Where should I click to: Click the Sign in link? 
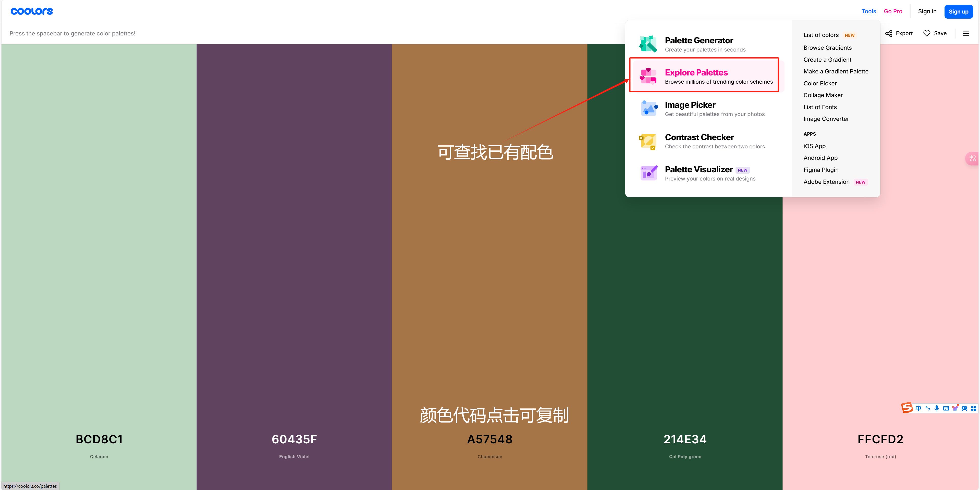point(927,11)
